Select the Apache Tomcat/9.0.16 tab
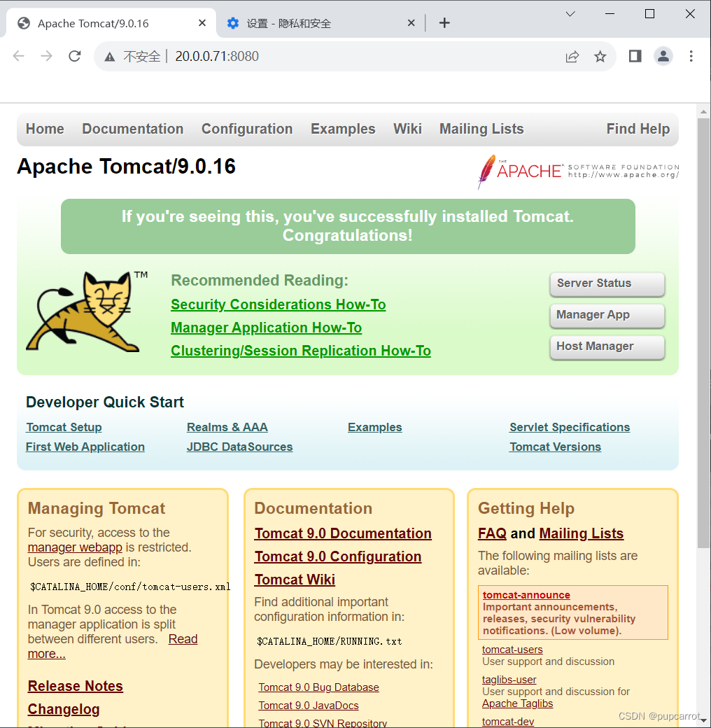This screenshot has height=728, width=711. click(111, 23)
